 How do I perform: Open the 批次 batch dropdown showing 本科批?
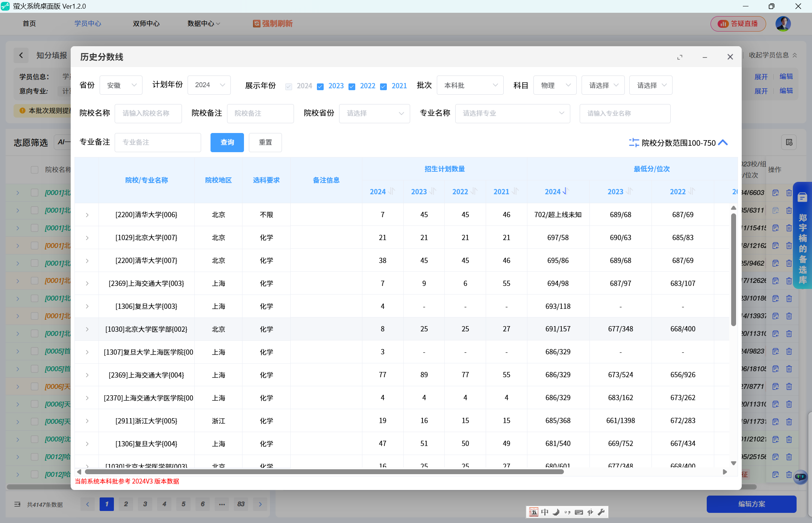pyautogui.click(x=470, y=85)
